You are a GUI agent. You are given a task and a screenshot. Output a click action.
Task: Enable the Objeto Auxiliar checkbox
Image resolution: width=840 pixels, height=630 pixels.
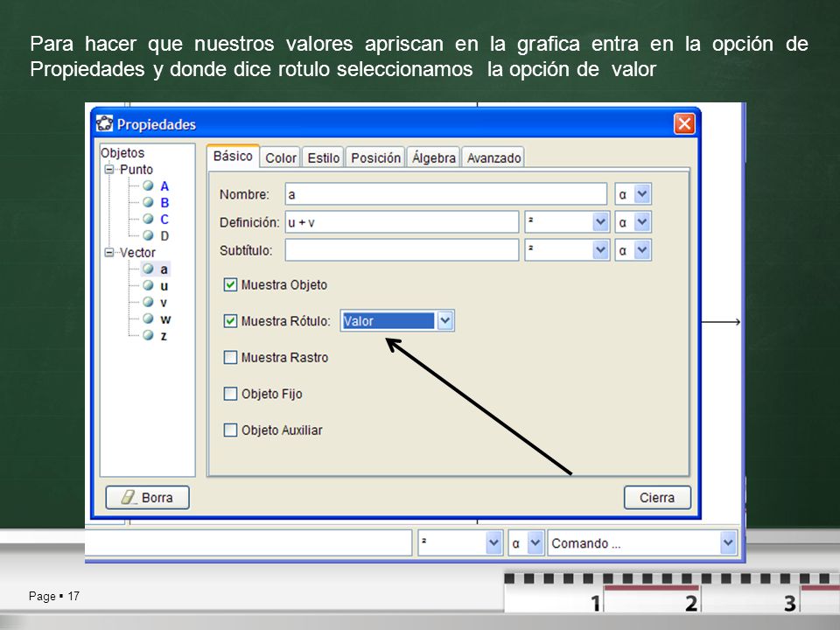click(230, 430)
